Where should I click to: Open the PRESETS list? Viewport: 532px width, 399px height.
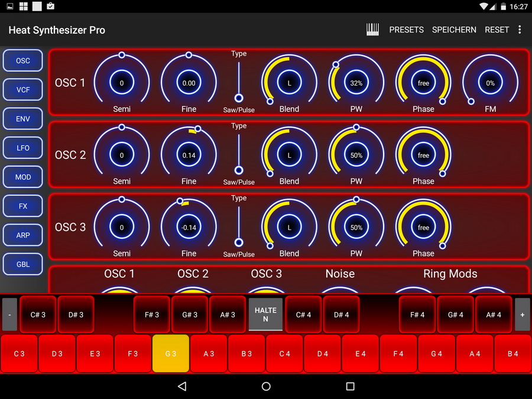406,30
